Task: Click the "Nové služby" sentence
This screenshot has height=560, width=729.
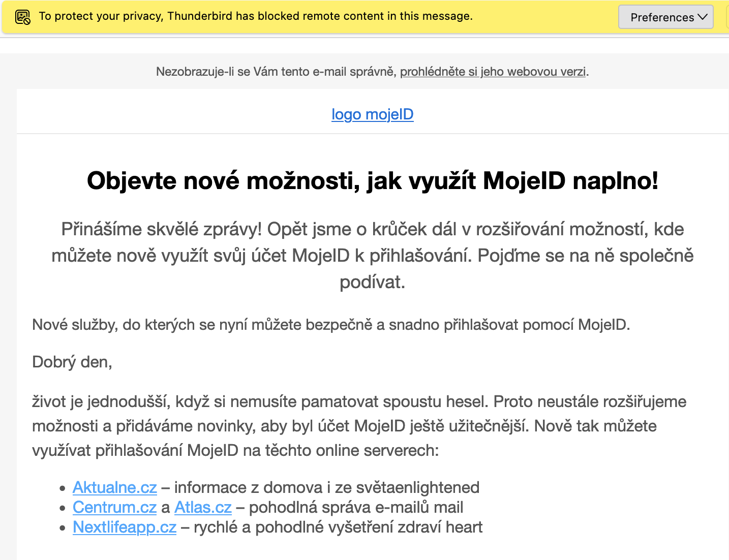Action: pos(331,325)
